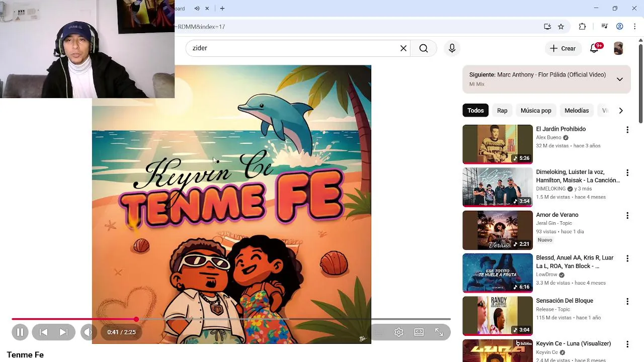Skip to previous video in player
644x362 pixels.
click(44, 332)
